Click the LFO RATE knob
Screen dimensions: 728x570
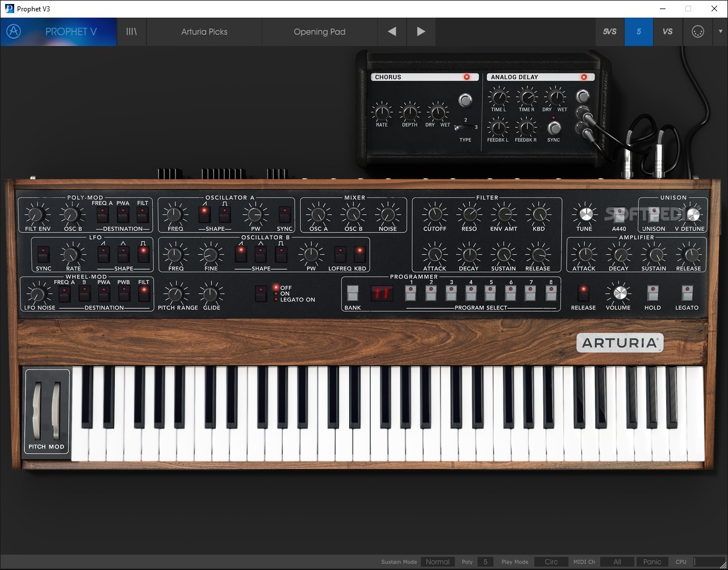tap(73, 254)
